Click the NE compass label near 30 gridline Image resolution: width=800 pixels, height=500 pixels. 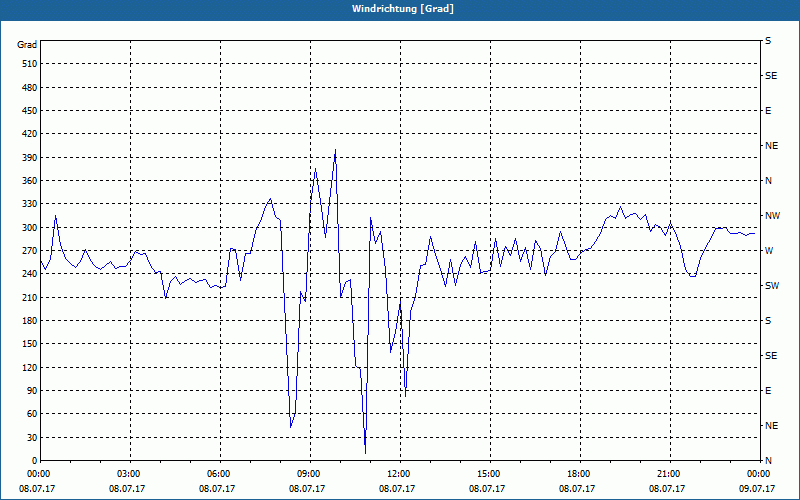771,426
